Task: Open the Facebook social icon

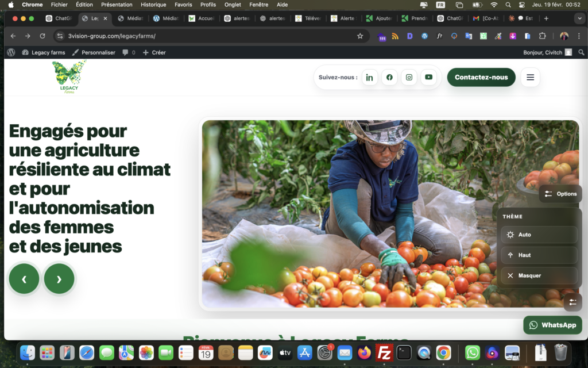Action: (389, 77)
